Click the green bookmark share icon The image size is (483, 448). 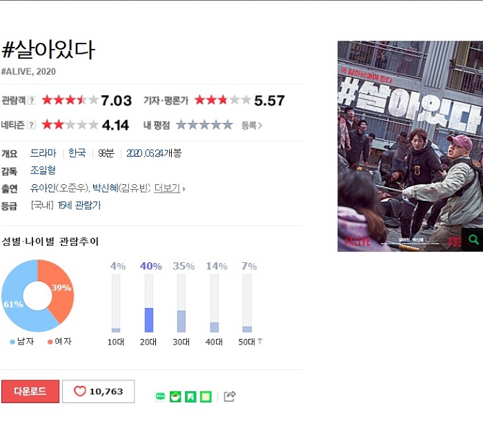(190, 396)
